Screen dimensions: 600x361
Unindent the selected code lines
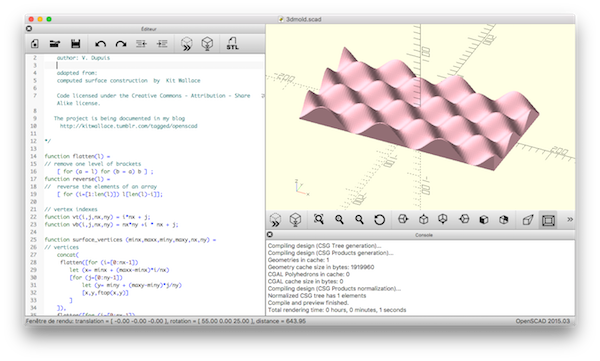(x=142, y=44)
